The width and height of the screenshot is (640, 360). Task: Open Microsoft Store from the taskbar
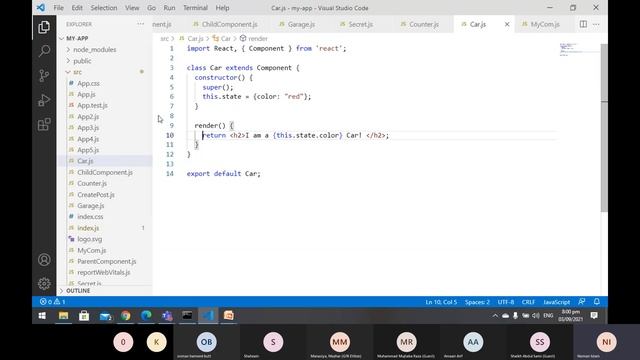coord(84,316)
